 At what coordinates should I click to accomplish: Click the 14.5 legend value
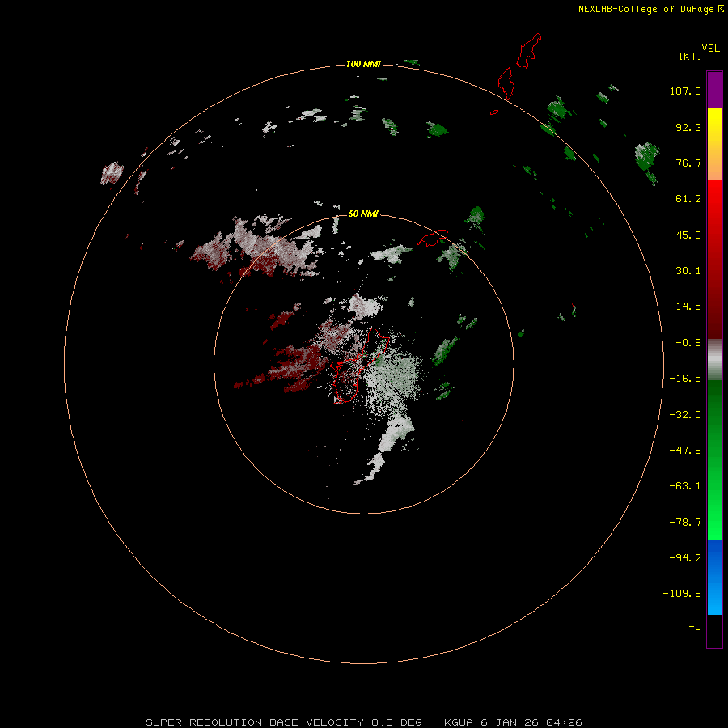coord(688,307)
